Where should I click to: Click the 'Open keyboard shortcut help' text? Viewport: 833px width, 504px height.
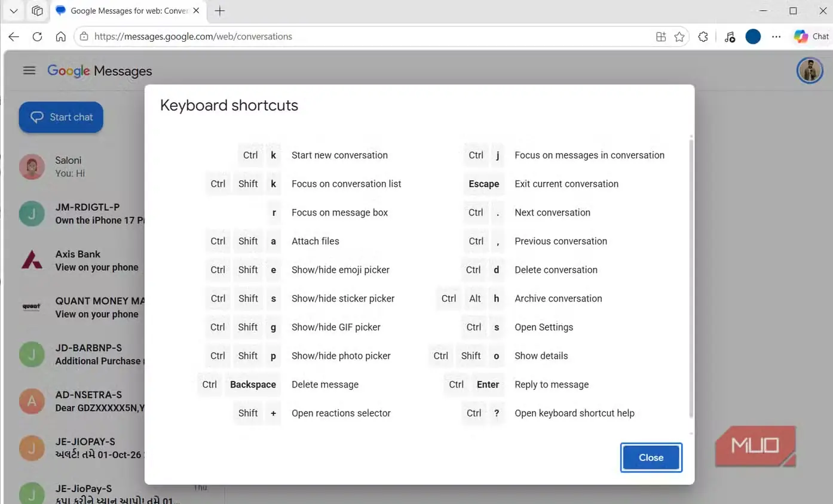coord(574,413)
